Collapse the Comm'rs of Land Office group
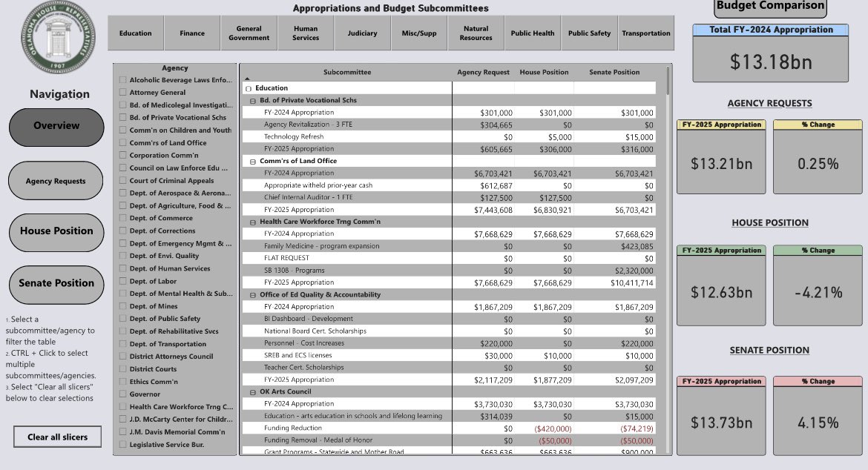Viewport: 868px width, 470px height. coord(252,162)
